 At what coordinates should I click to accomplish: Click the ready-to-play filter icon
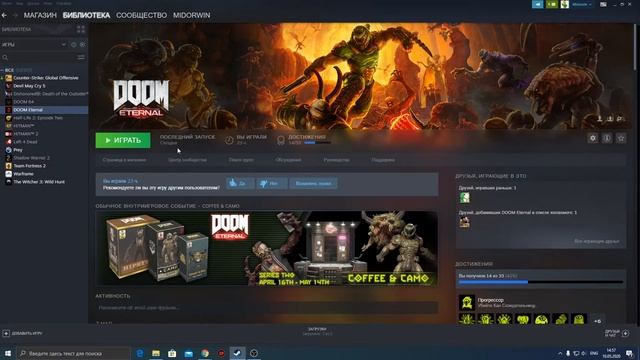[x=82, y=44]
